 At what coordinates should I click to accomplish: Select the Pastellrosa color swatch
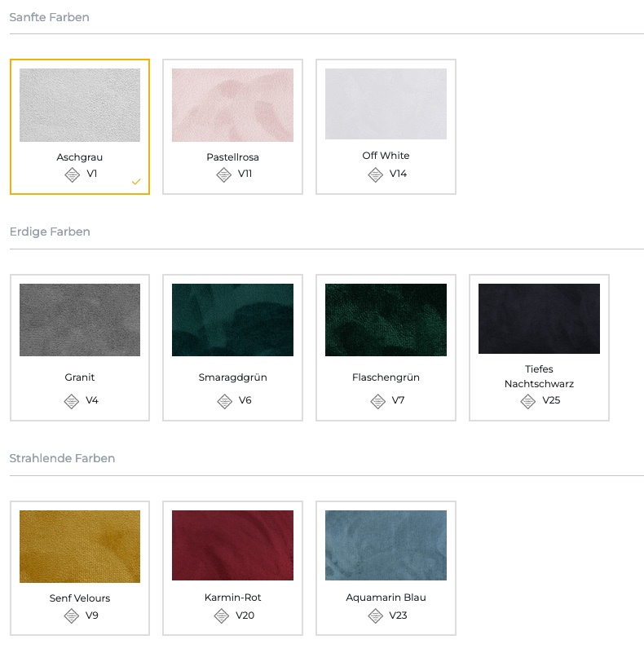coord(232,105)
